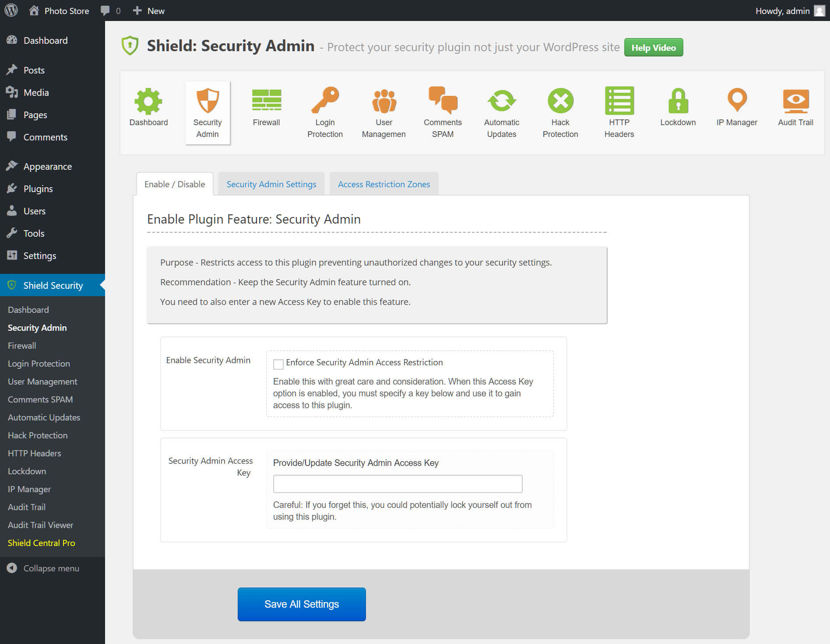Switch to Enable / Disable tab
Image resolution: width=830 pixels, height=644 pixels.
coord(175,184)
